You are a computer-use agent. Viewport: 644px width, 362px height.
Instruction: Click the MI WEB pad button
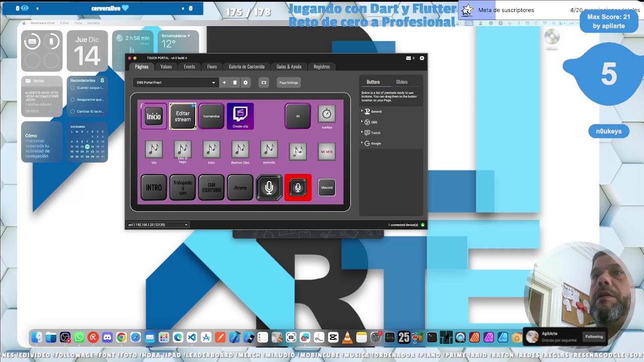point(327,152)
